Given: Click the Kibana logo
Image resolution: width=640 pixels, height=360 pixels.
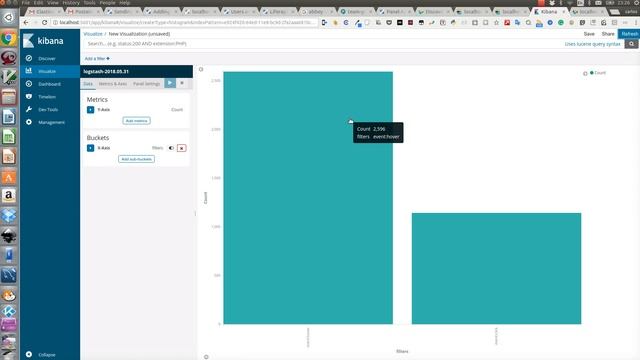Looking at the screenshot, I should click(x=43, y=41).
